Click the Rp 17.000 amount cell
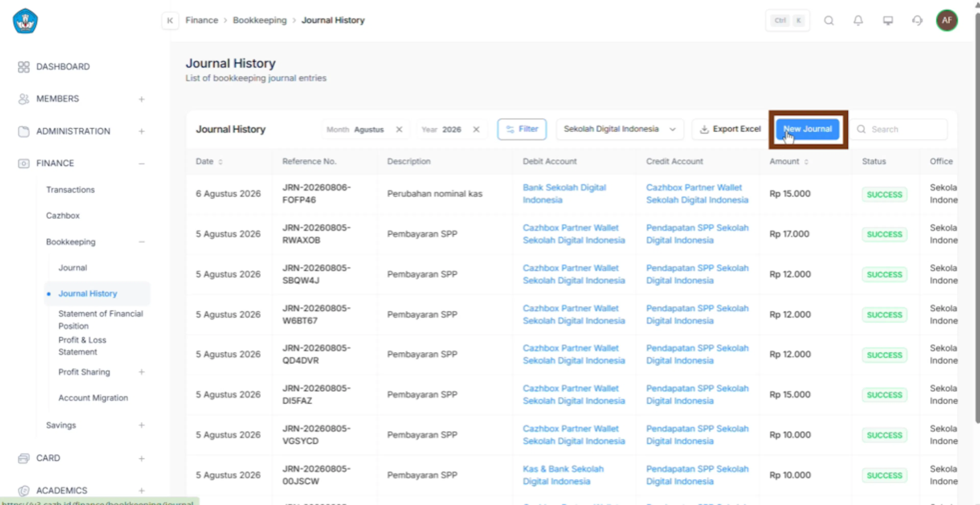The height and width of the screenshot is (505, 980). tap(789, 234)
